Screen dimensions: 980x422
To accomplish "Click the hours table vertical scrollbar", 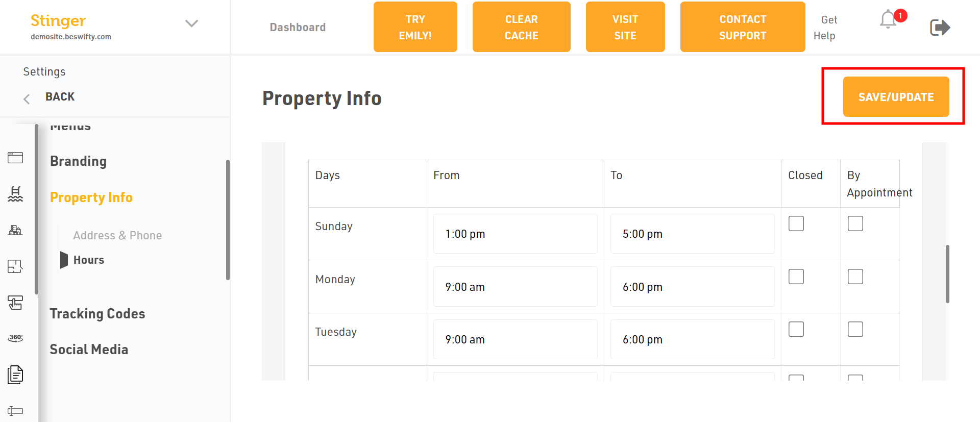I will click(x=947, y=274).
